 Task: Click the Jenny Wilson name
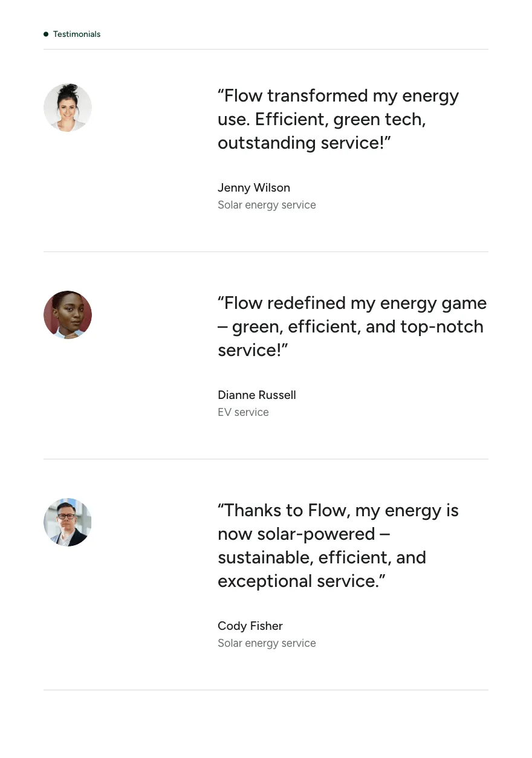(254, 188)
